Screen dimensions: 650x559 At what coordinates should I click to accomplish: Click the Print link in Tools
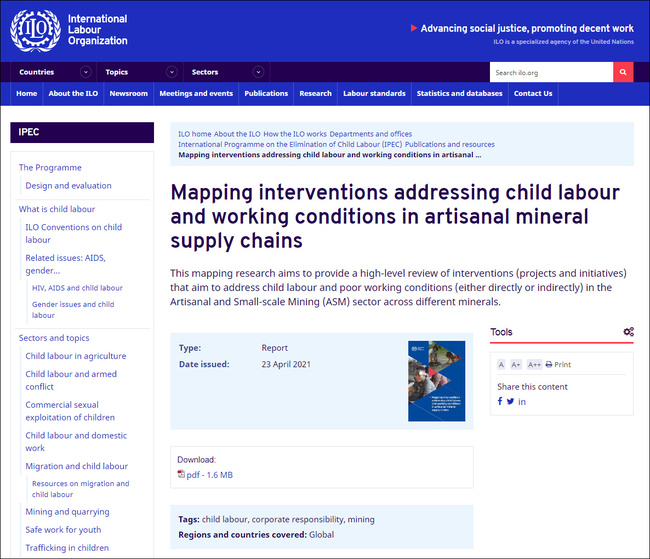(563, 365)
